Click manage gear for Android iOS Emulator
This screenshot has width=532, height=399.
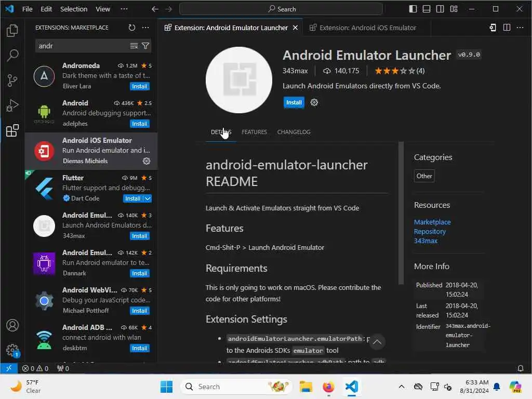click(x=146, y=161)
